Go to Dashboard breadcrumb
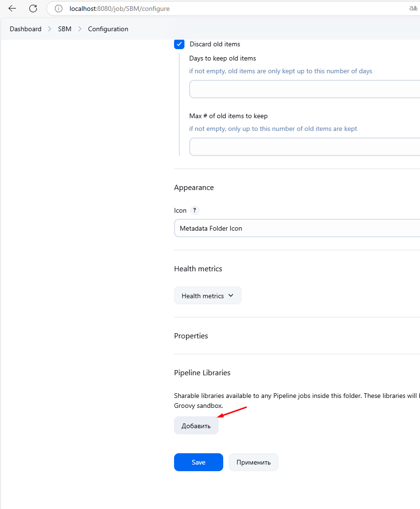The height and width of the screenshot is (509, 420). [26, 29]
